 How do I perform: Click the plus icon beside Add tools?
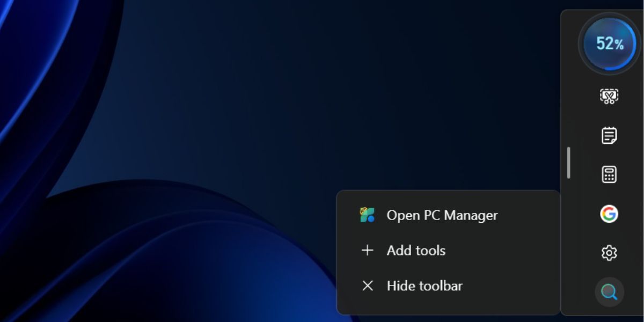click(x=367, y=250)
